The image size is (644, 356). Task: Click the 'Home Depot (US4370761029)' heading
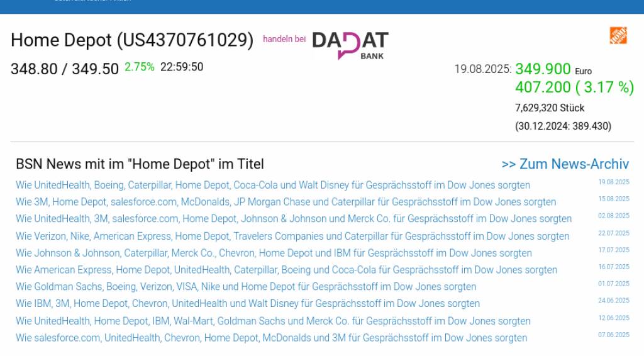point(132,40)
